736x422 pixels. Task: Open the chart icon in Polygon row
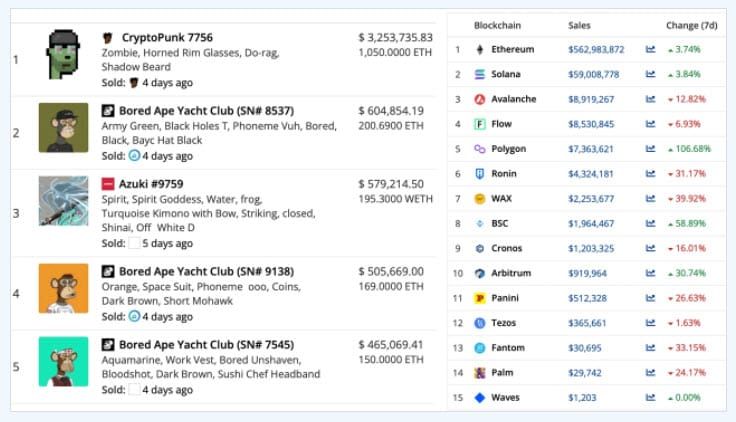click(x=650, y=149)
